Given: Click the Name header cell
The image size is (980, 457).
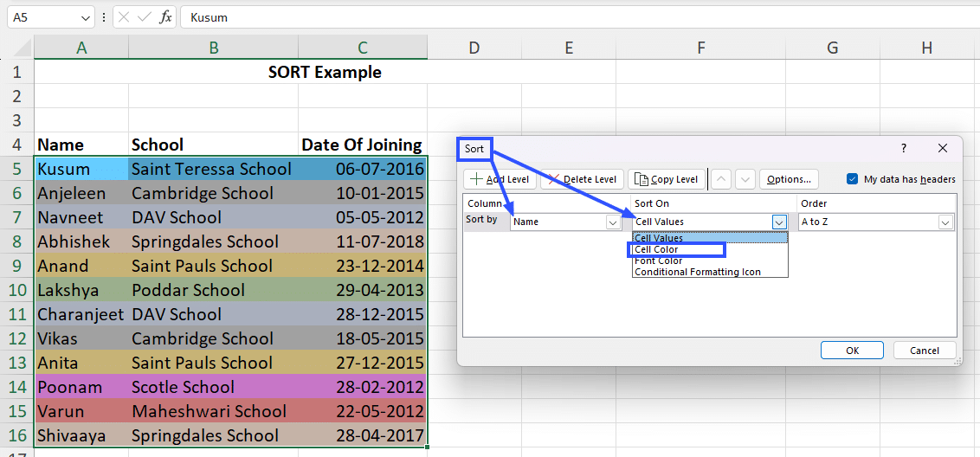Looking at the screenshot, I should [x=81, y=145].
